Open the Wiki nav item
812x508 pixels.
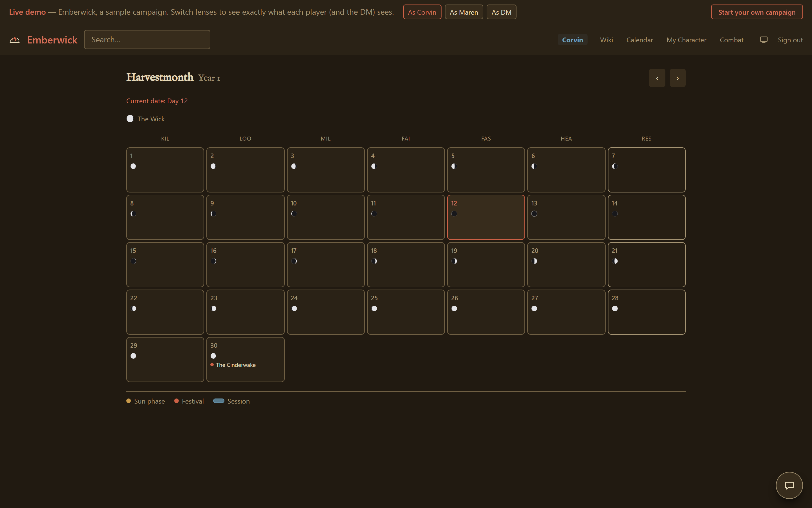click(606, 40)
